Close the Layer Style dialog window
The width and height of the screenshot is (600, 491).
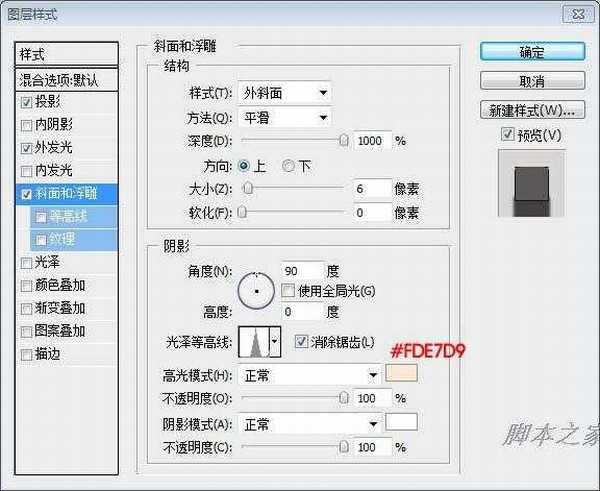point(574,13)
